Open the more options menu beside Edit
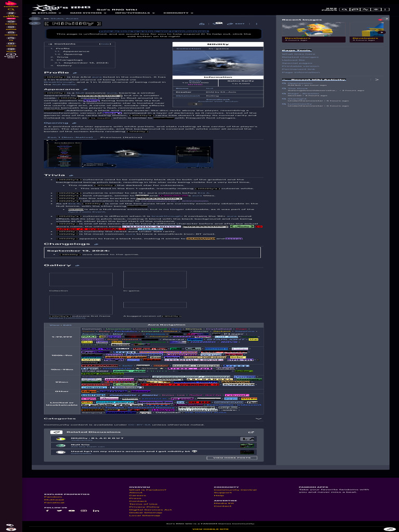 257,24
